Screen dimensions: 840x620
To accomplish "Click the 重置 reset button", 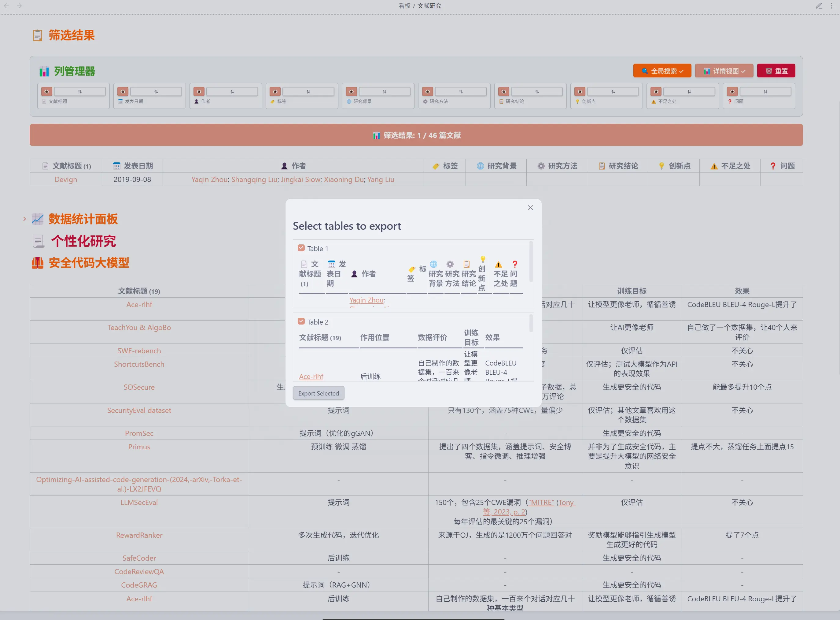I will pos(776,71).
